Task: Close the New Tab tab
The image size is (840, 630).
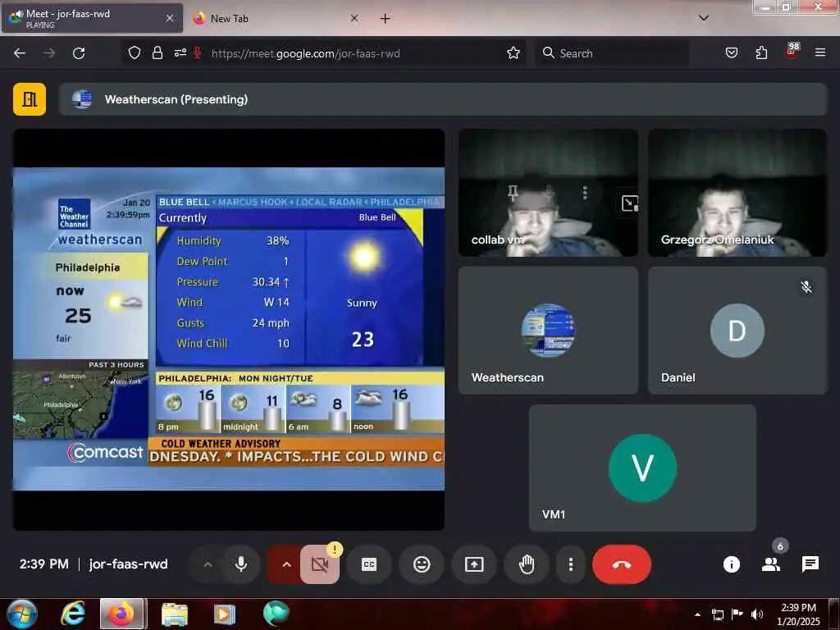Action: pyautogui.click(x=354, y=18)
